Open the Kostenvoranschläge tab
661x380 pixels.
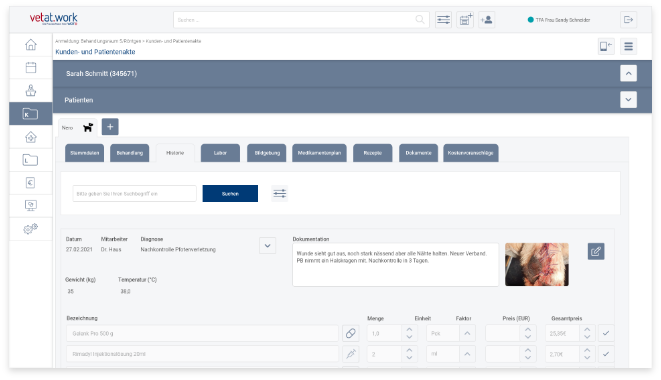point(470,153)
